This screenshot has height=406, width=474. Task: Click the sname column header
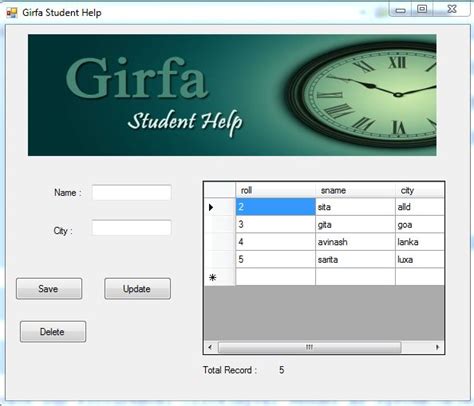[x=355, y=190]
